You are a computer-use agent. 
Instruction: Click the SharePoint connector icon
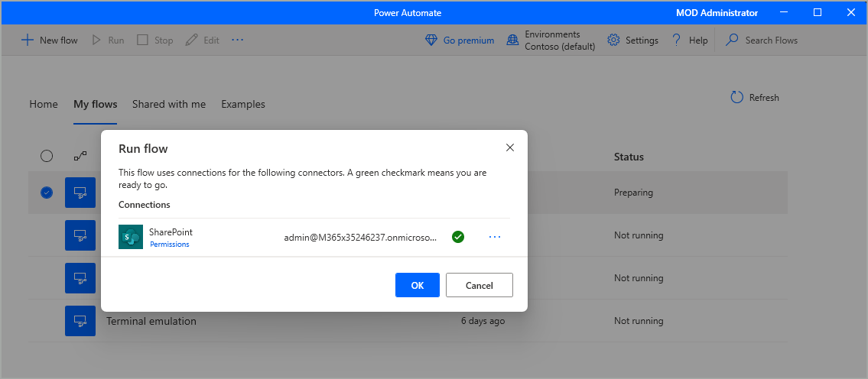[x=131, y=237]
